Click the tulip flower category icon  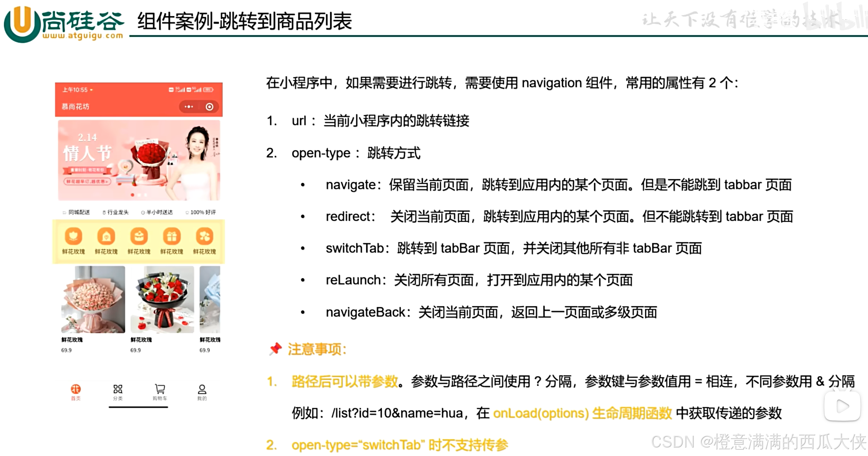click(x=74, y=236)
